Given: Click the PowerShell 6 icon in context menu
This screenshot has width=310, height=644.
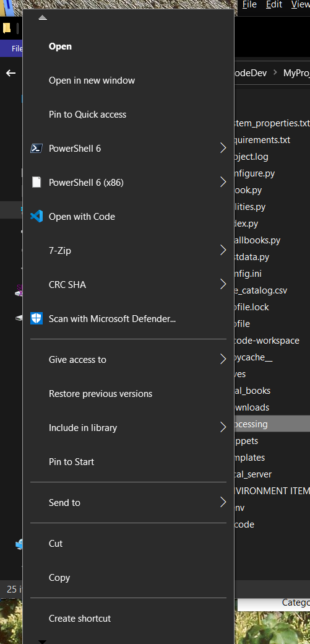Looking at the screenshot, I should [x=37, y=148].
